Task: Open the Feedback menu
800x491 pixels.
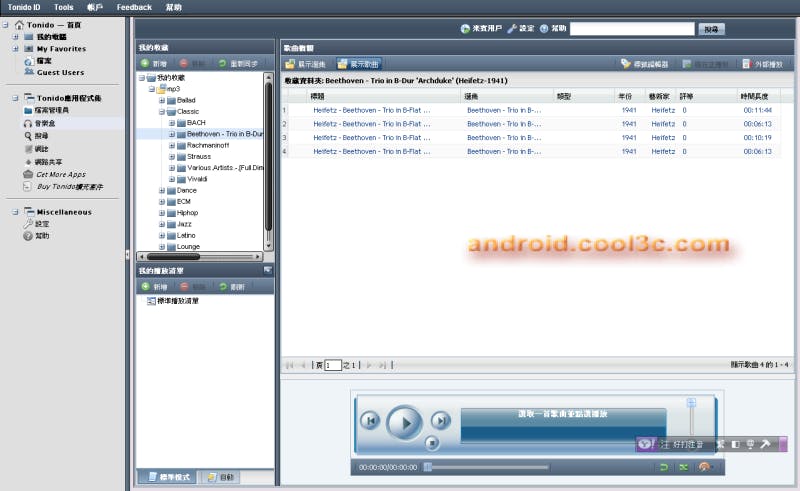Action: (x=134, y=7)
